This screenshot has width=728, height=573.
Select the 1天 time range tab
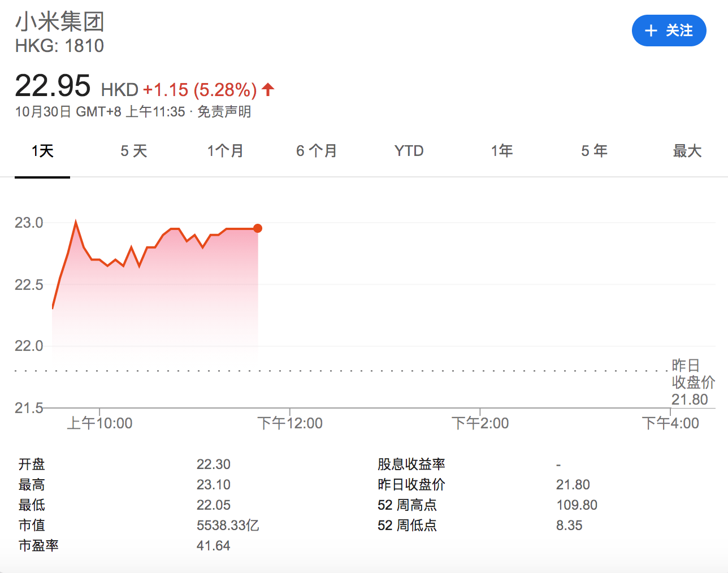42,151
